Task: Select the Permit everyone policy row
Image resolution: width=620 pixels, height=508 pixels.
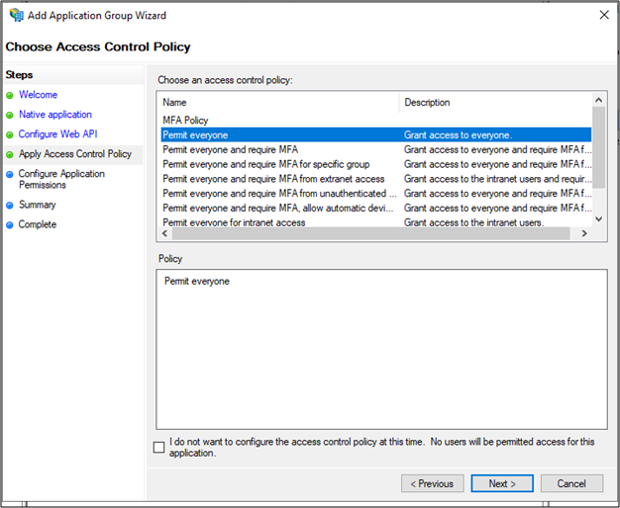Action: click(x=376, y=135)
